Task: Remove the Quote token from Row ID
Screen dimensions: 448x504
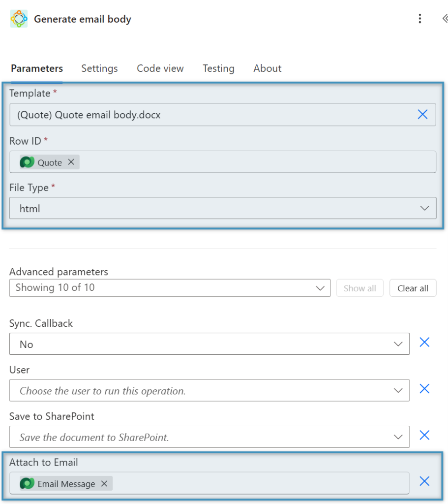Action: pyautogui.click(x=71, y=162)
